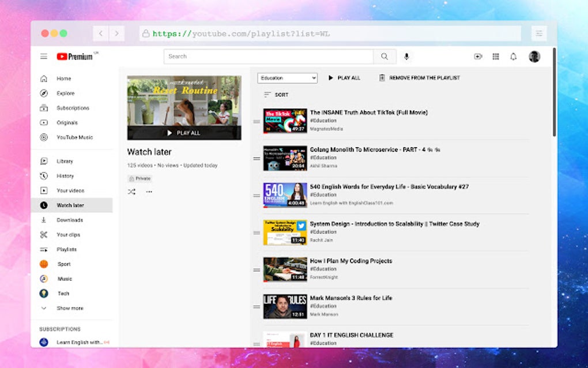This screenshot has width=588, height=368.
Task: Click drag handle beside Golang Monolith video
Action: 257,159
